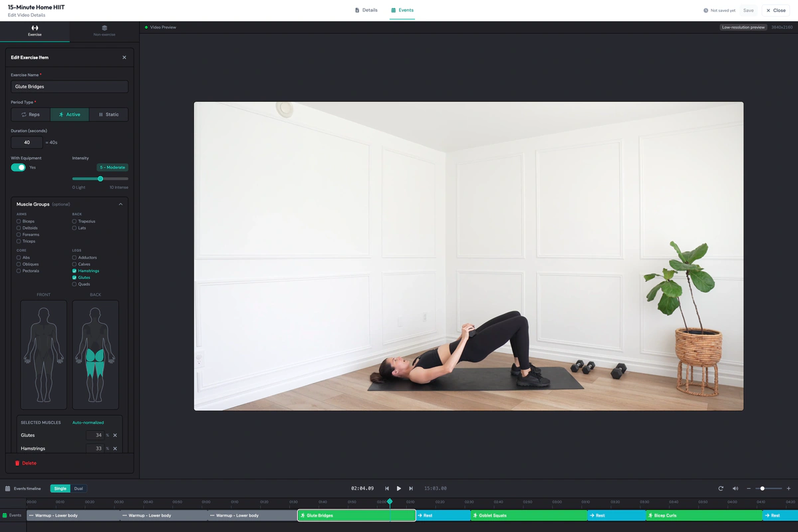798x532 pixels.
Task: Click the Low-resolution preview badge
Action: [743, 27]
